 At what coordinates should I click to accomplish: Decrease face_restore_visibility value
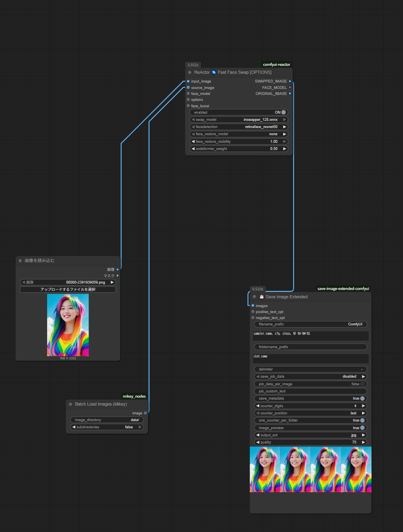coord(193,142)
